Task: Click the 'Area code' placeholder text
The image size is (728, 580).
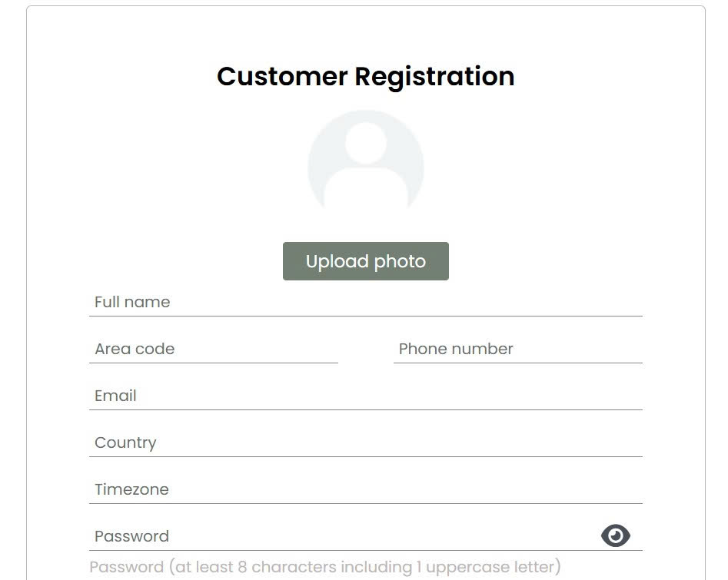Action: click(135, 350)
